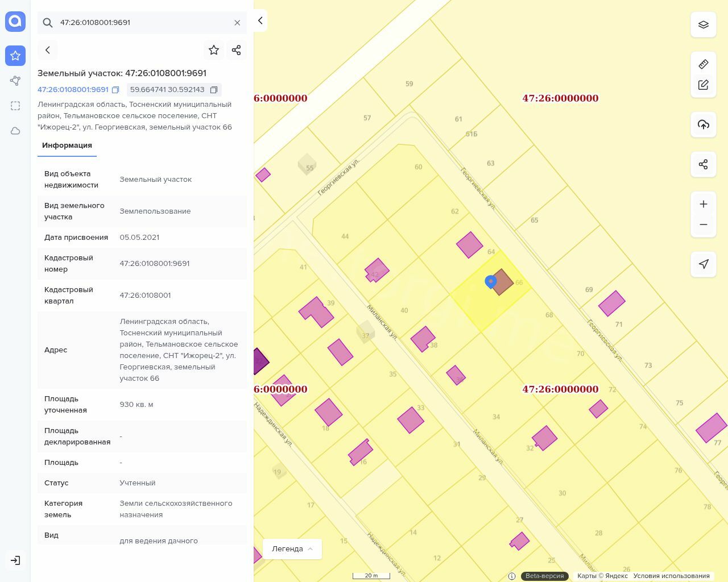
Task: Select the ruler measurement tool
Action: tap(703, 64)
